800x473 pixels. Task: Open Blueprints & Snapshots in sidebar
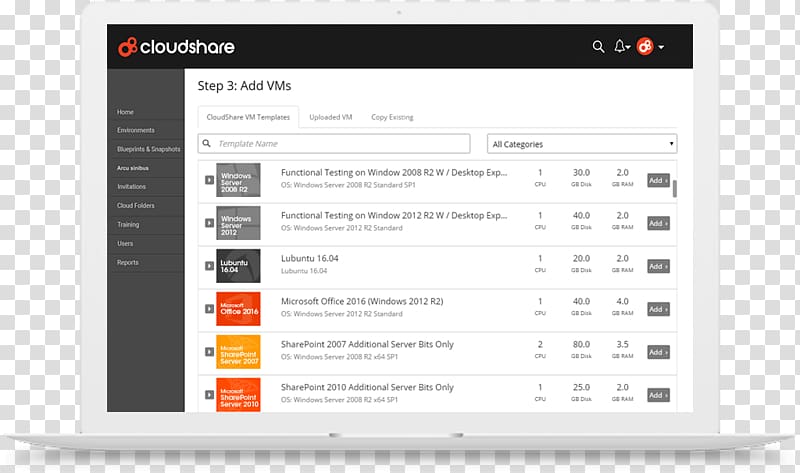click(148, 149)
